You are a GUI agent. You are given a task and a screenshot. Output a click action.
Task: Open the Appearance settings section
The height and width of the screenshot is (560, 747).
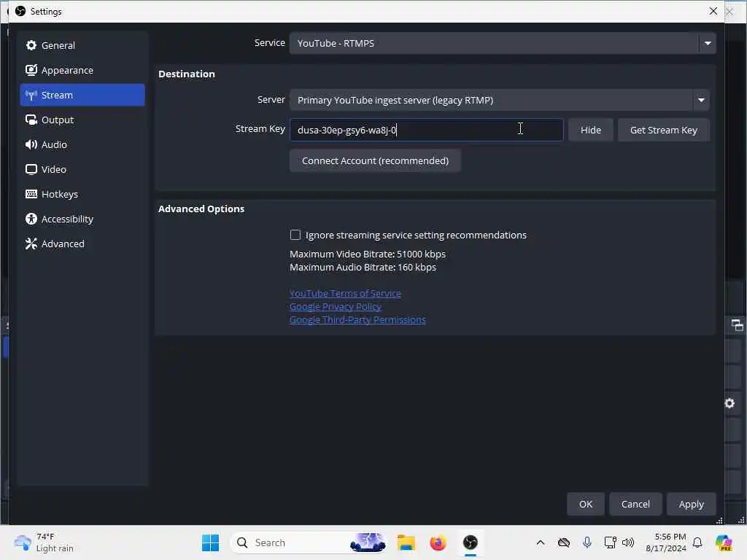tap(82, 70)
